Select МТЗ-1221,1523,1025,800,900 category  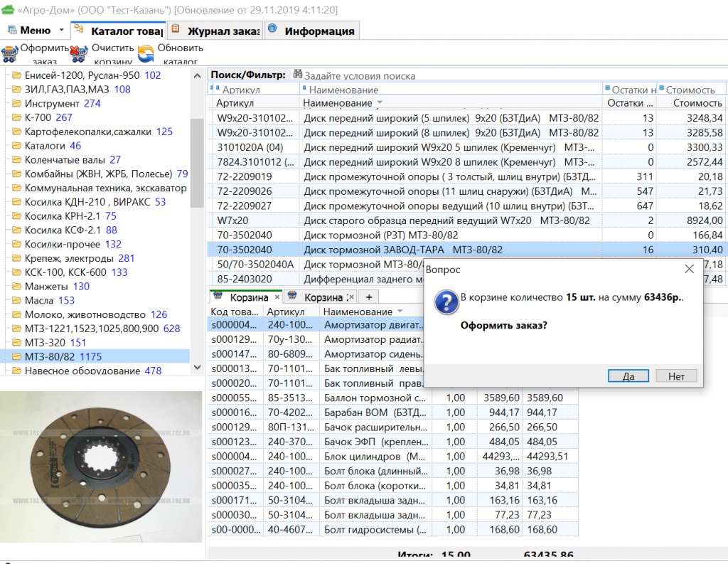point(102,329)
